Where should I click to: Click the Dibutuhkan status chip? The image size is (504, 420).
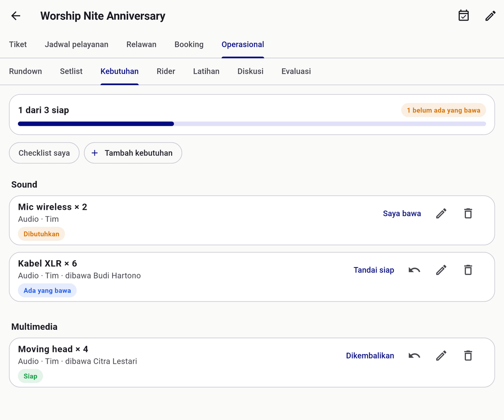click(41, 234)
